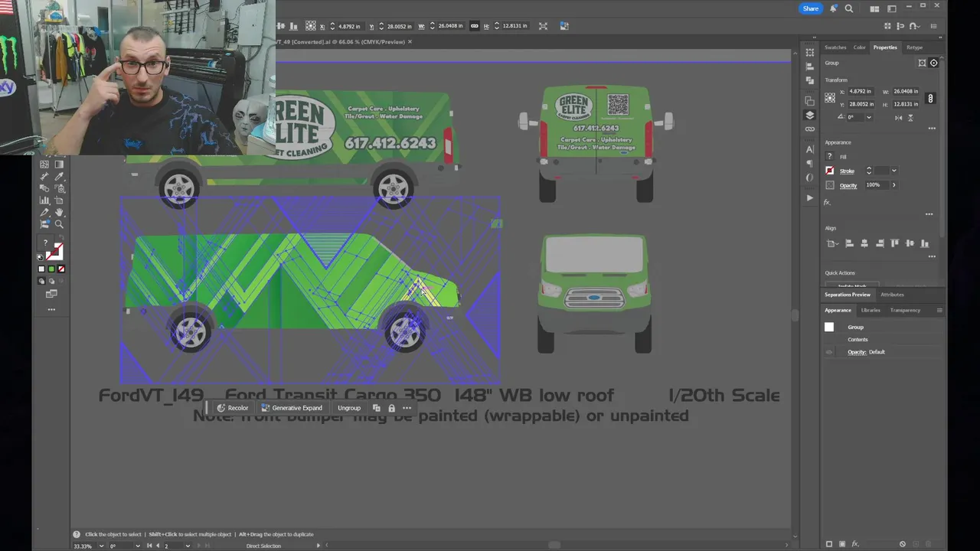Open the Edit Toolbar three-dots button
The width and height of the screenshot is (980, 551).
click(51, 309)
